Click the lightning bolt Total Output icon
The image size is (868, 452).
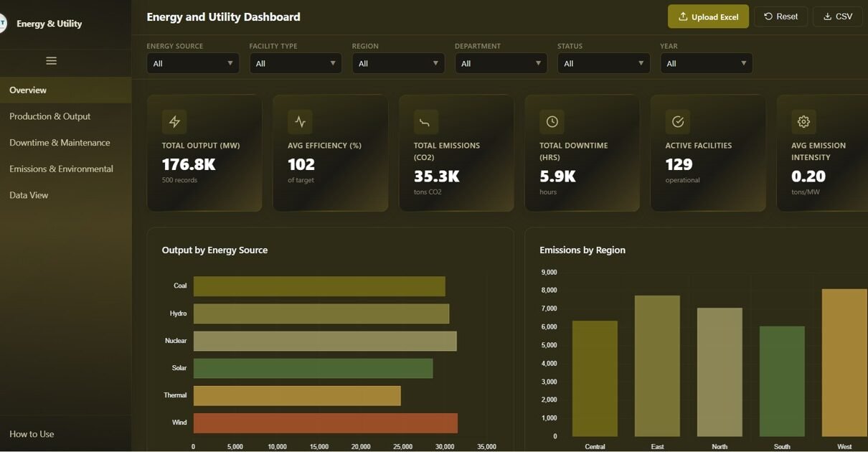point(174,122)
